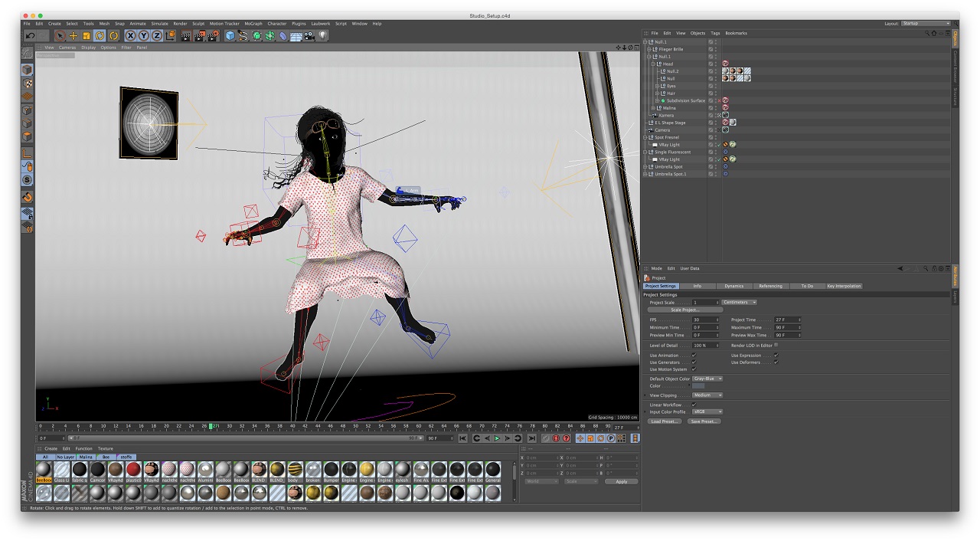Click the Scale Project button

click(x=684, y=310)
